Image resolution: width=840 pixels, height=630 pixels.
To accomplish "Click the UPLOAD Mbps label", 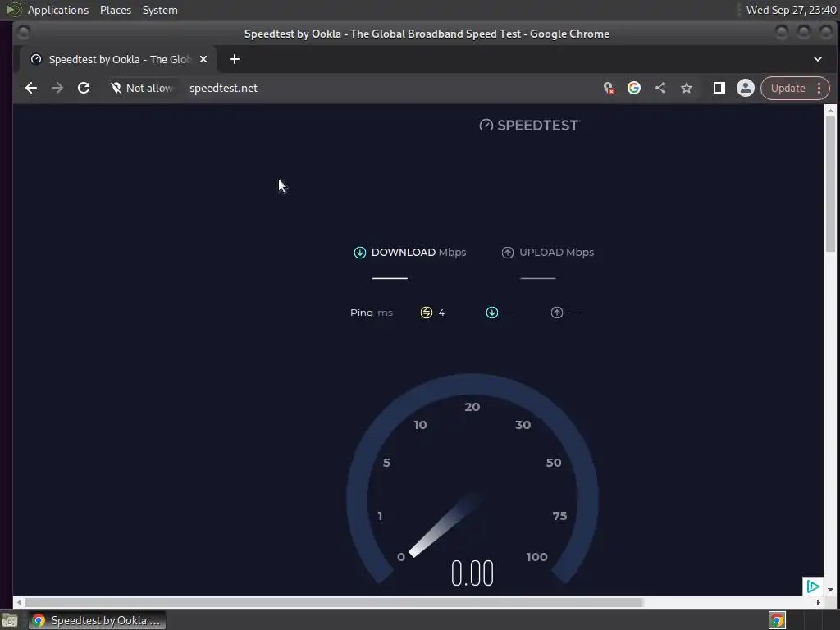I will [x=557, y=253].
